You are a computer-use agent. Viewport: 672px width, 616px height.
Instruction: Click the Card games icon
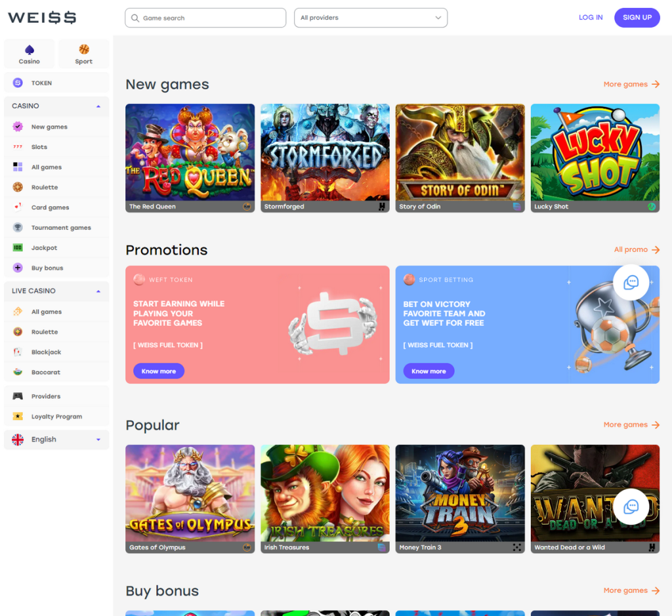(x=18, y=207)
